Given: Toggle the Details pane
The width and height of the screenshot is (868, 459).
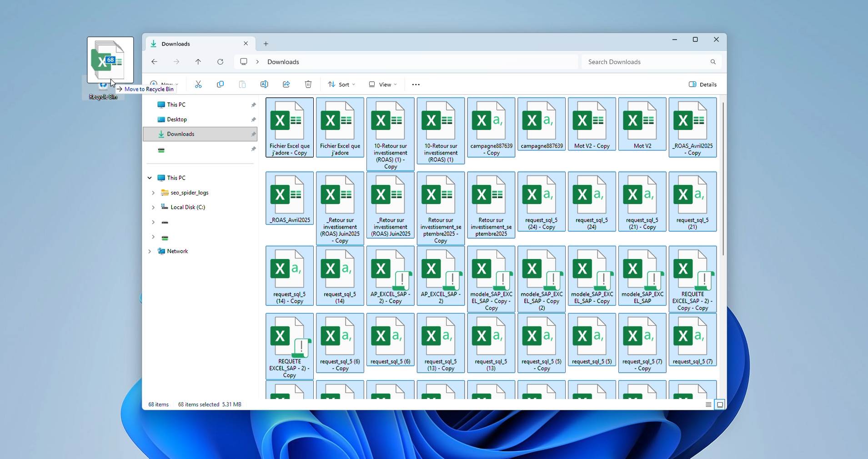Looking at the screenshot, I should point(703,85).
